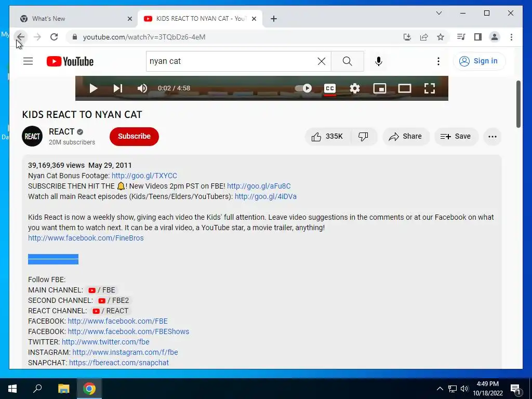Open the goo.gl/TXYCC bonus footage link
Viewport: 532px width, 399px height.
tap(144, 176)
